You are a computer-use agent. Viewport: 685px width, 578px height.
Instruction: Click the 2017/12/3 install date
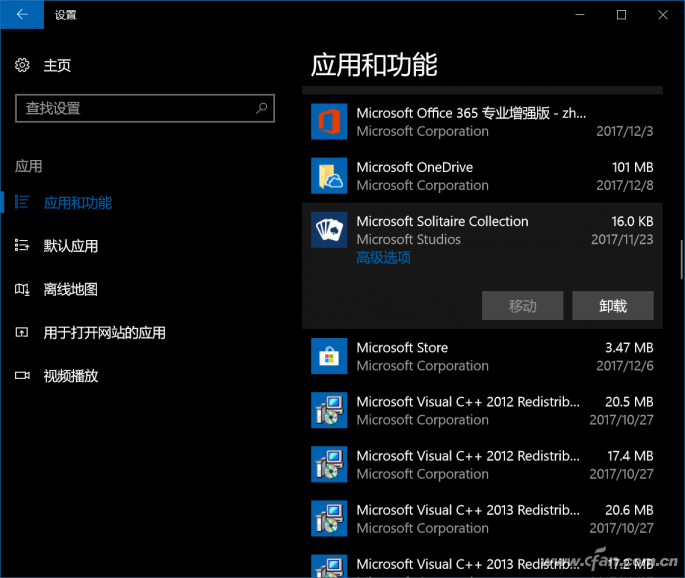click(625, 131)
